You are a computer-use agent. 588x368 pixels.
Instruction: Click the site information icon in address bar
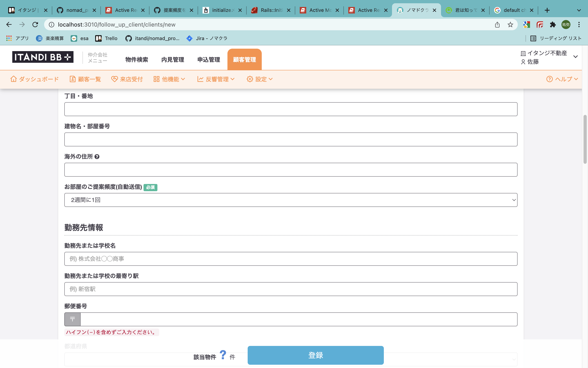tap(51, 25)
